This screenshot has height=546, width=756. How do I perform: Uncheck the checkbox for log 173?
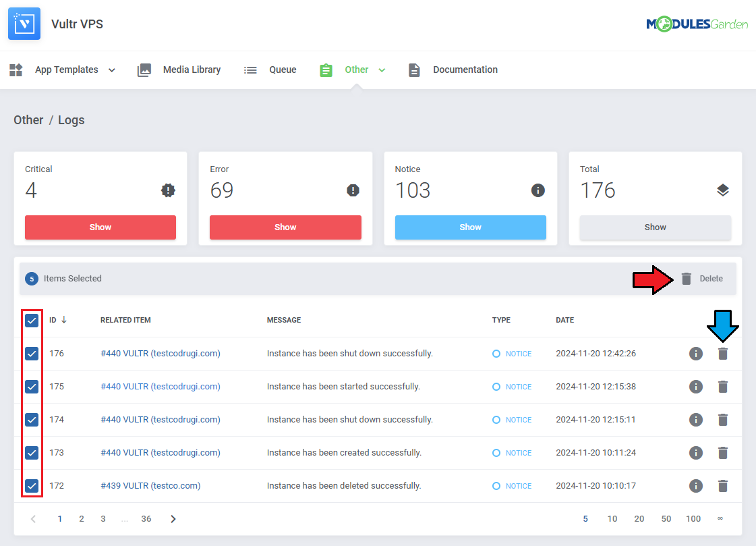(x=32, y=452)
